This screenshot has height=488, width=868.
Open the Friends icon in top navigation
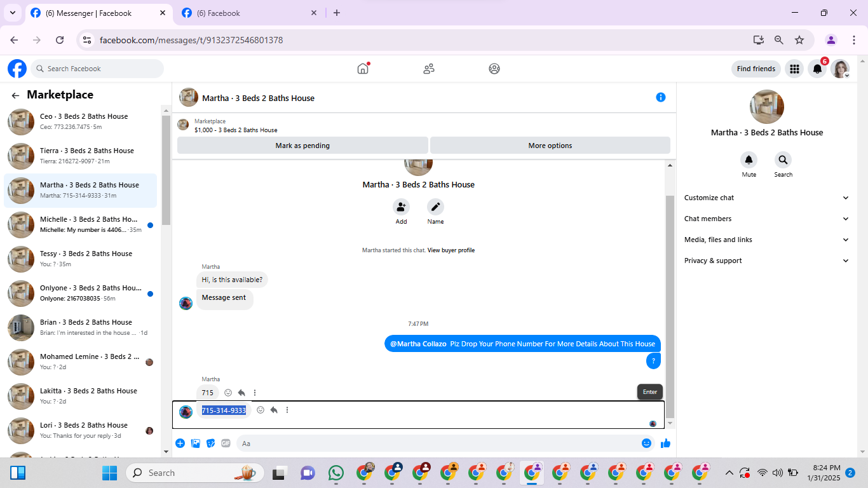point(429,69)
